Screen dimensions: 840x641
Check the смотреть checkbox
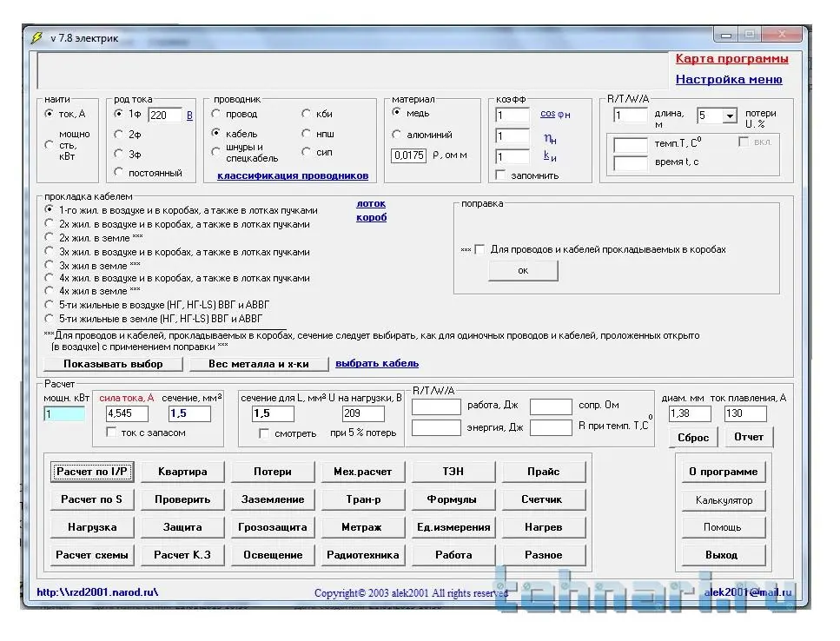(x=264, y=433)
